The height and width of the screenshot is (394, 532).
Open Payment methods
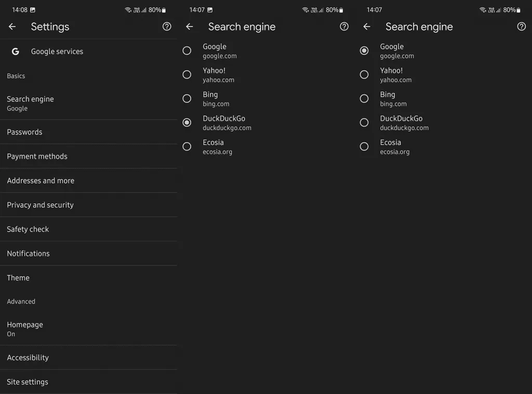tap(88, 156)
